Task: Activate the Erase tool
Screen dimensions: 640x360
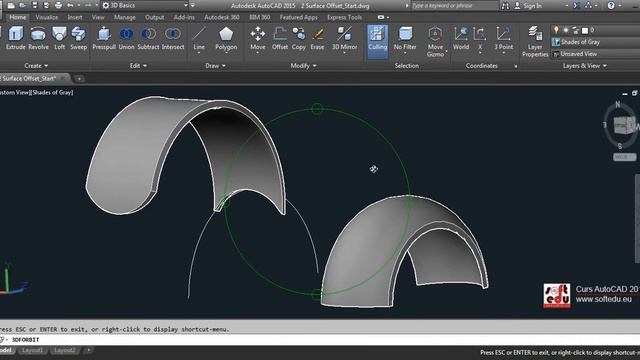Action: point(317,38)
